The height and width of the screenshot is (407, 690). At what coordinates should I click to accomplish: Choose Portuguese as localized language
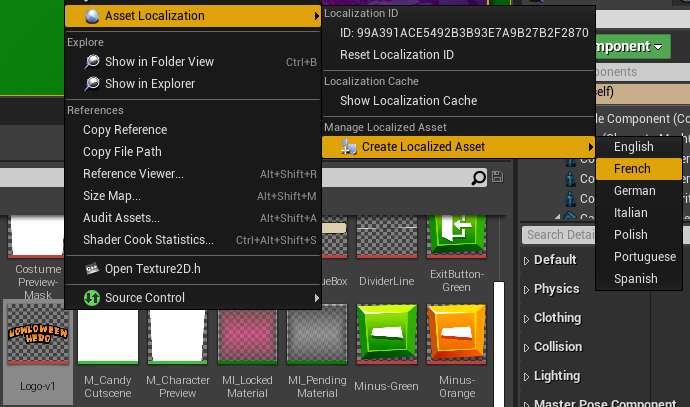639,257
